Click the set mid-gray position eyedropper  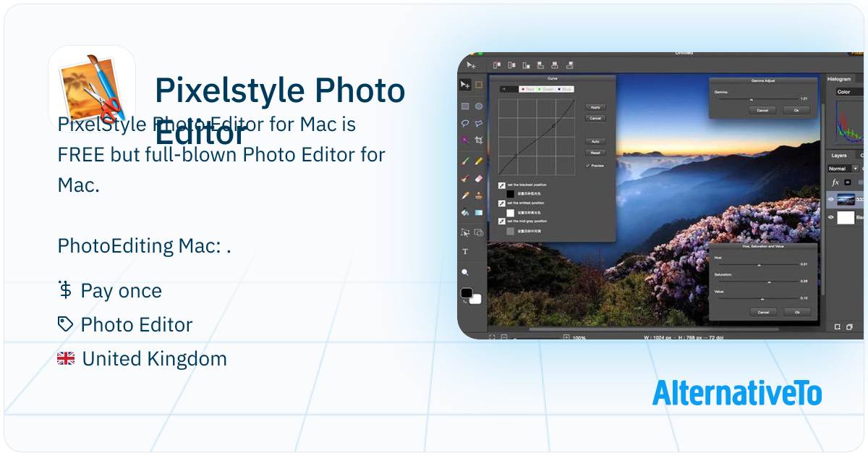click(x=502, y=221)
